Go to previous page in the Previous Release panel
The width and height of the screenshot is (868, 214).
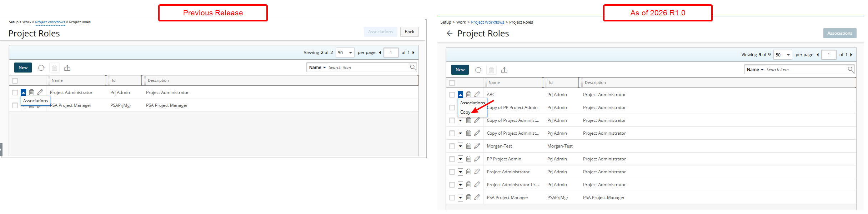380,53
